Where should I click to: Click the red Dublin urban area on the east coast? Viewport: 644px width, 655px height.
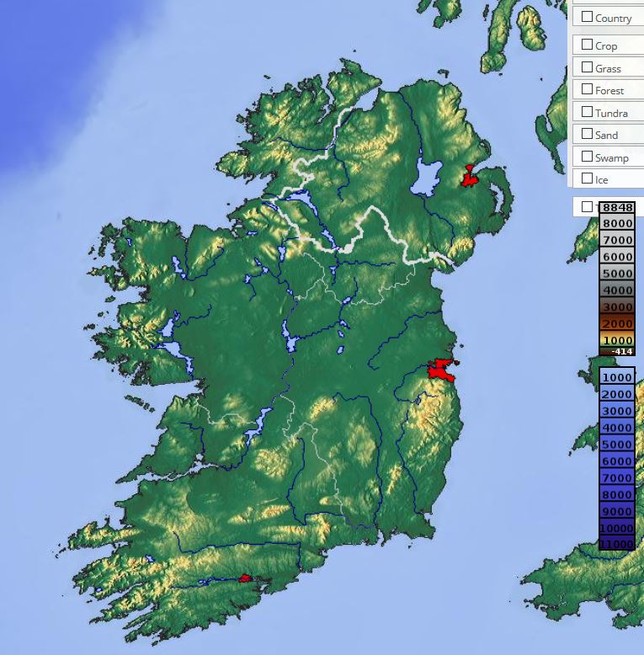pos(440,370)
